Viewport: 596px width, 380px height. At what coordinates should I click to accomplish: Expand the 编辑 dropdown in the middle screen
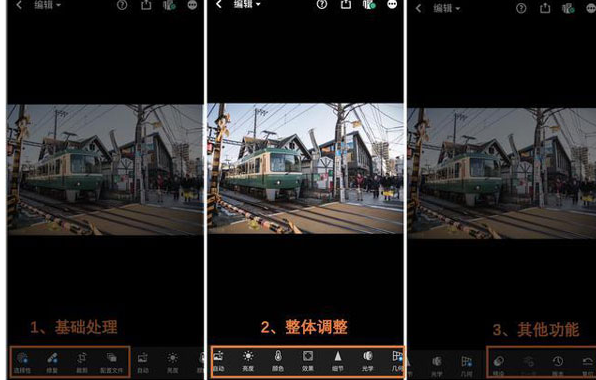(247, 4)
